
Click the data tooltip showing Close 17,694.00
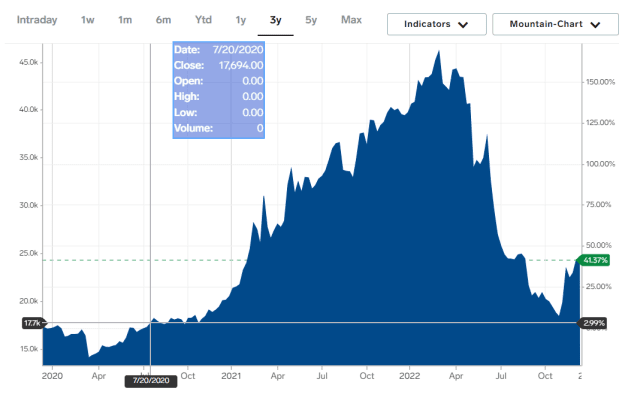[218, 90]
